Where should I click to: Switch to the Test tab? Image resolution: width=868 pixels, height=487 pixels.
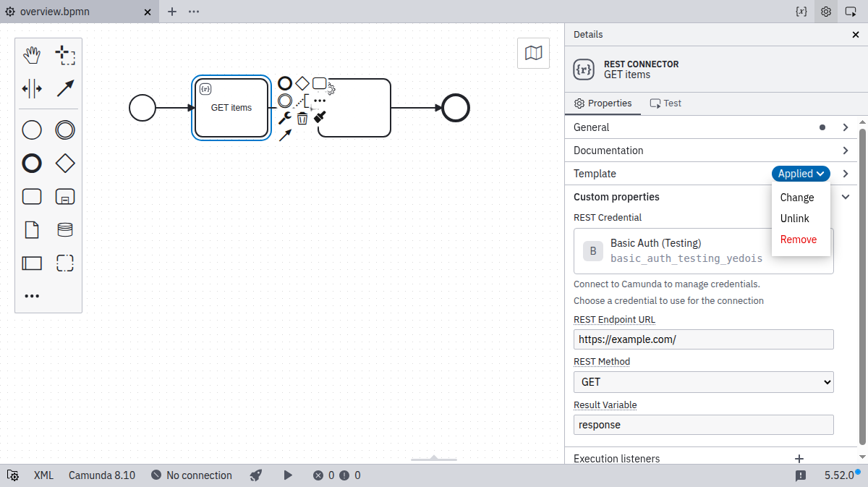665,103
